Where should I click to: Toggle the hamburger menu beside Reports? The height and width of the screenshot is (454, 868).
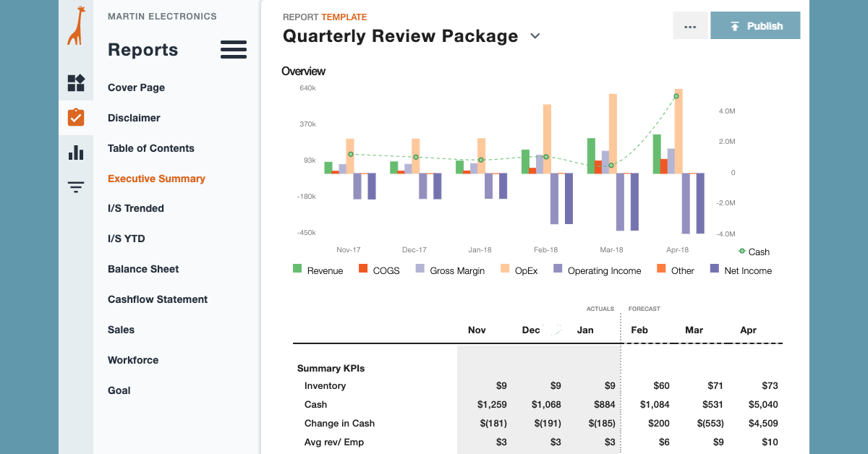tap(234, 50)
